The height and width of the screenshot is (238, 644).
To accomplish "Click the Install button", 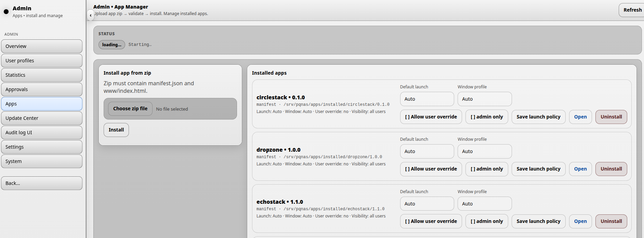I will [x=116, y=130].
